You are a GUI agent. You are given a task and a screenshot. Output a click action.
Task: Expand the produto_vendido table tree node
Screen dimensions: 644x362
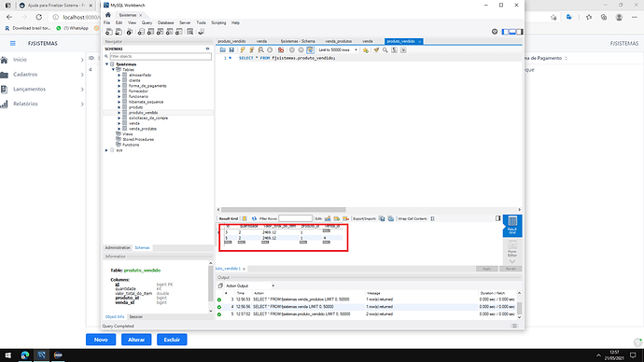pyautogui.click(x=119, y=113)
